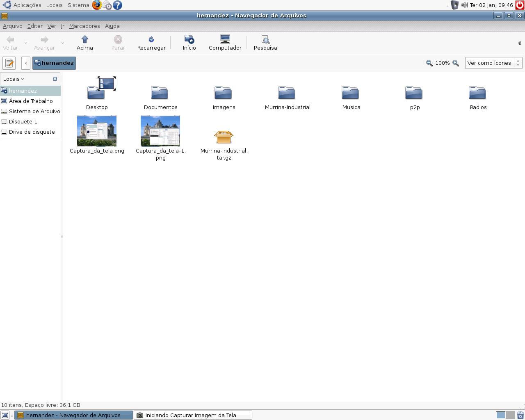Select hernandez in Locais sidebar
Screen dimensions: 525x420
click(30, 91)
